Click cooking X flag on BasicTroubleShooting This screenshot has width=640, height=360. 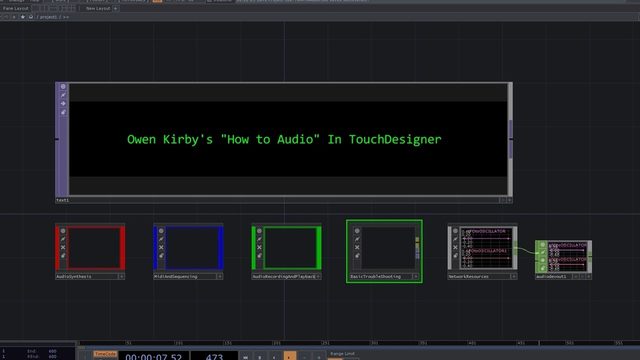pos(357,247)
